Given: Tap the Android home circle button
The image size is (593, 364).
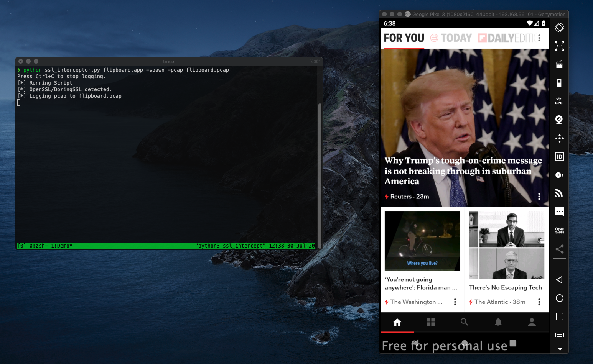Looking at the screenshot, I should (559, 298).
